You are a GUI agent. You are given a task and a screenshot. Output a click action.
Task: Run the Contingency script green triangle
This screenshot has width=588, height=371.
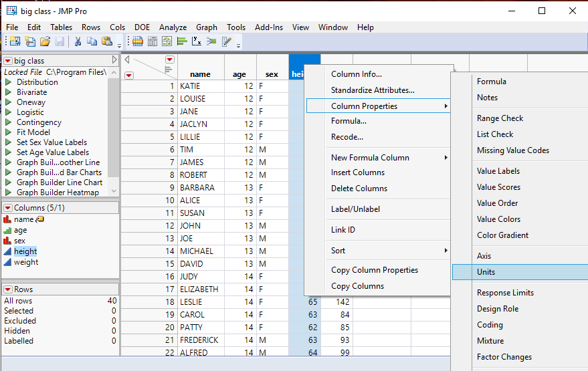tap(8, 122)
